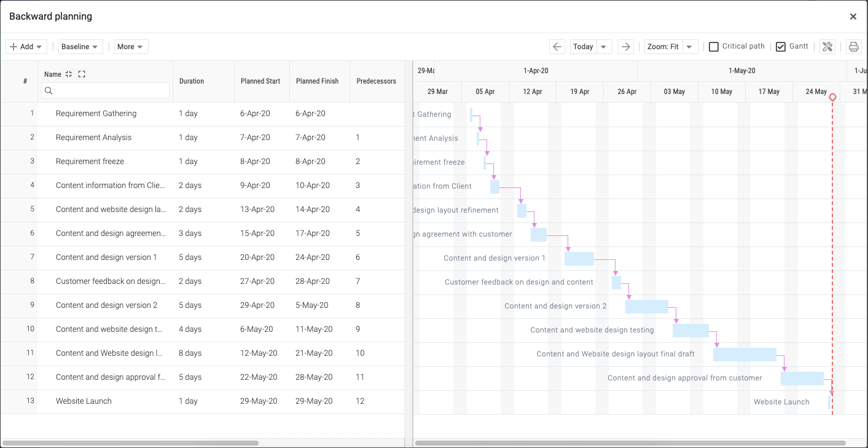Viewport: 868px width, 448px height.
Task: Click the Website Launch Gantt bar
Action: pos(829,403)
